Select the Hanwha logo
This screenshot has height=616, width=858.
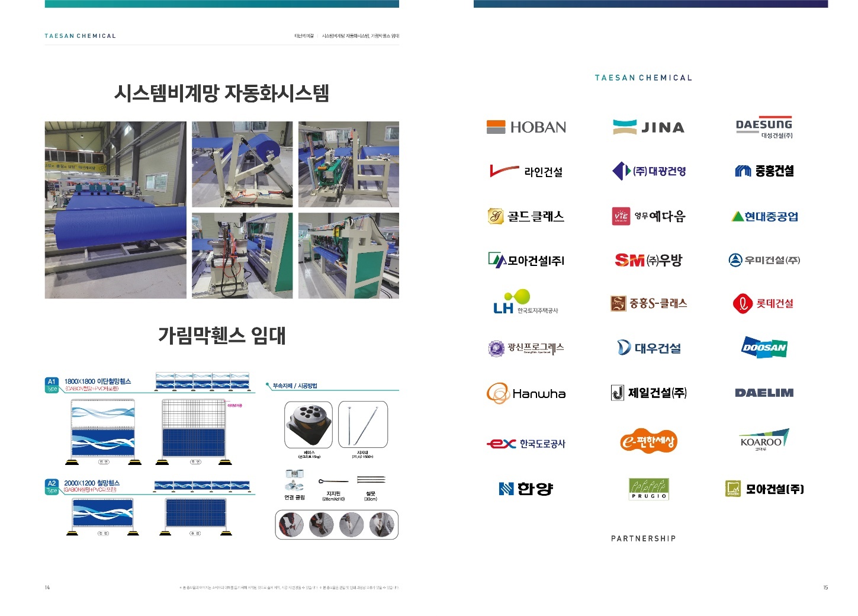tap(526, 393)
